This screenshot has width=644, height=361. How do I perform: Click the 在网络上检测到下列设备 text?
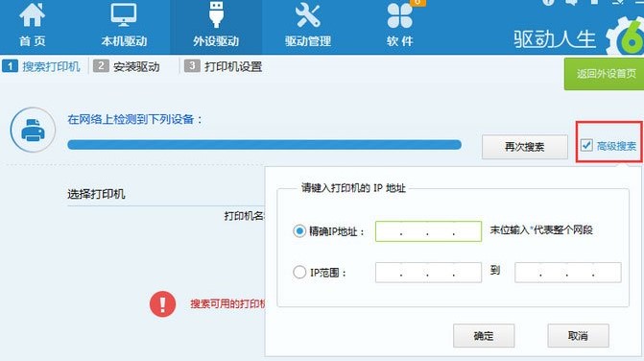[135, 119]
